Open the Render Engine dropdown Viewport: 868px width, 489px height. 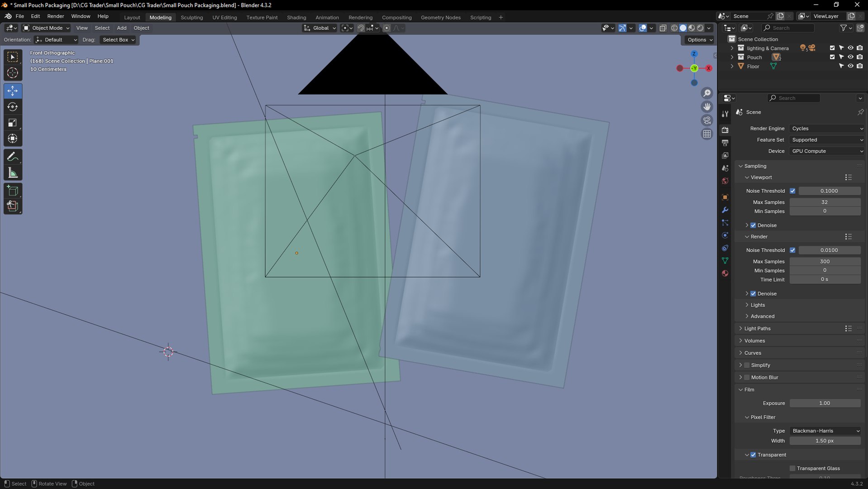tap(827, 129)
